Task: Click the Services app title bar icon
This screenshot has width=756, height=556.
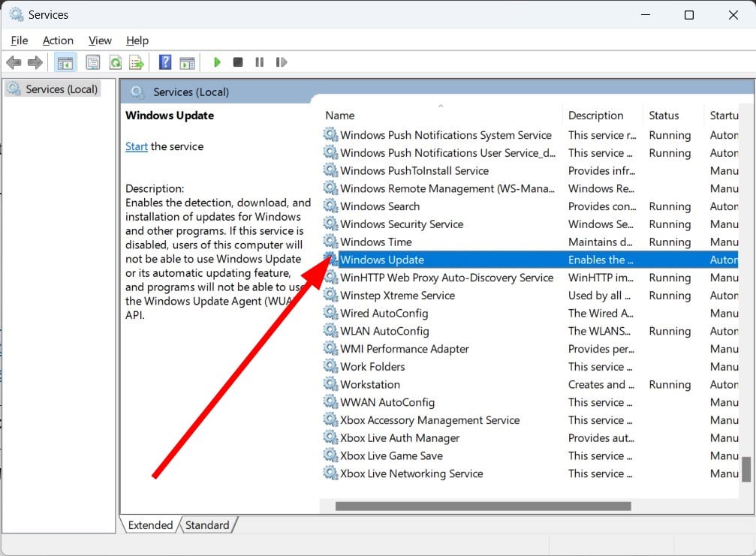Action: coord(17,15)
